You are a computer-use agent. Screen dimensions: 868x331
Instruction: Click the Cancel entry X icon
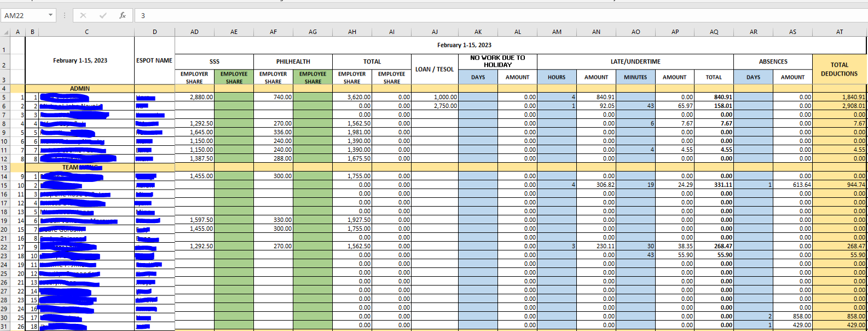[83, 15]
